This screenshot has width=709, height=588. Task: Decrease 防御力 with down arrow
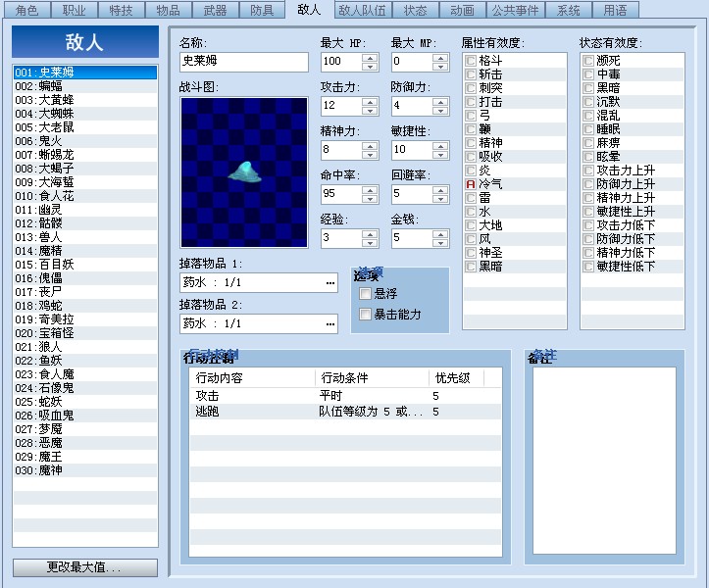[440, 111]
